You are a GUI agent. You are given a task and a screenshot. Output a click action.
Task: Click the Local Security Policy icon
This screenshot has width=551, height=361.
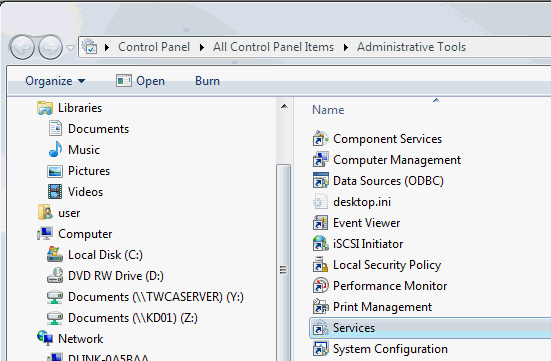pyautogui.click(x=320, y=264)
